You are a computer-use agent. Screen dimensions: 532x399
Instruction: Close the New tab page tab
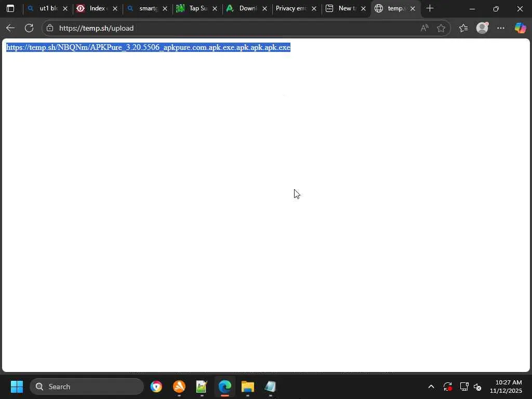coord(363,9)
